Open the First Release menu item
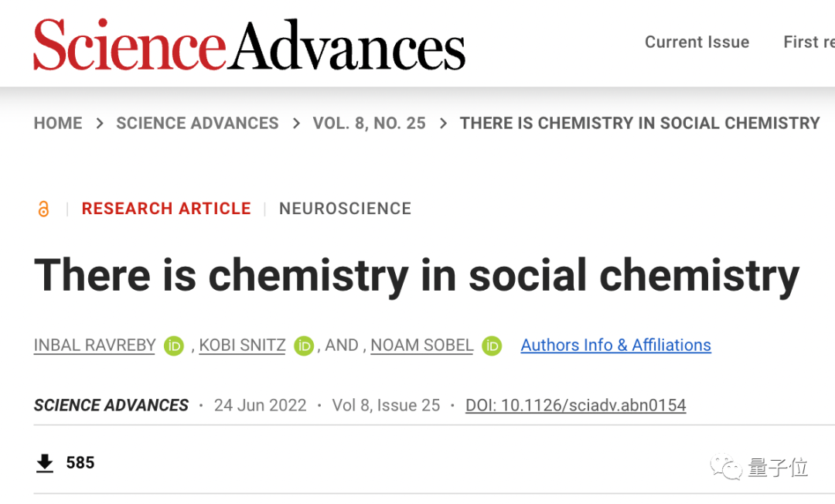This screenshot has height=504, width=835. (x=808, y=42)
